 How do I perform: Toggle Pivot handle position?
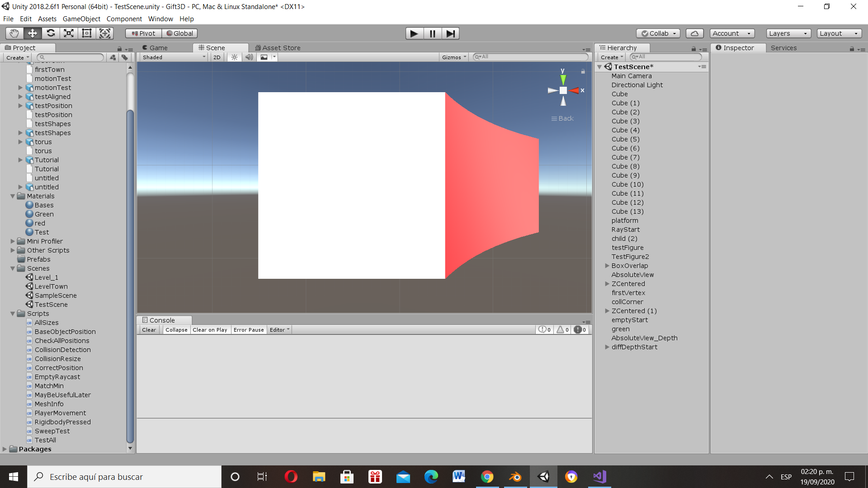[143, 33]
